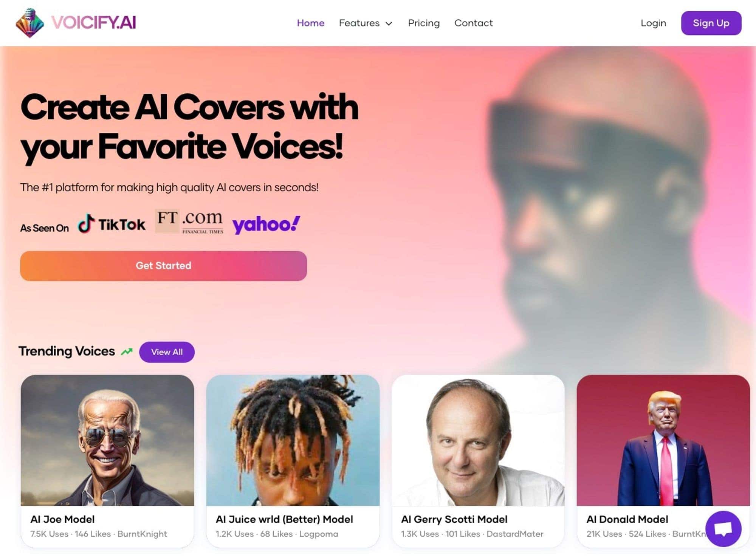Click the Voicify microphone logo icon
The height and width of the screenshot is (559, 756).
point(30,23)
